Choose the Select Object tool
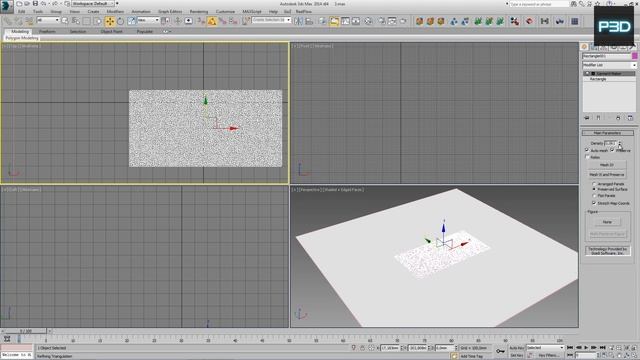Viewport: 640px width, 360px height. coord(65,21)
